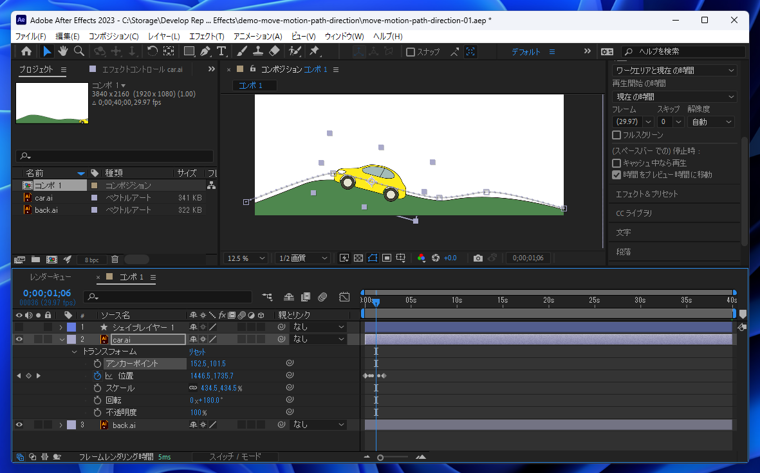Toggle shy layers icon in timeline
The width and height of the screenshot is (760, 473).
pyautogui.click(x=289, y=297)
